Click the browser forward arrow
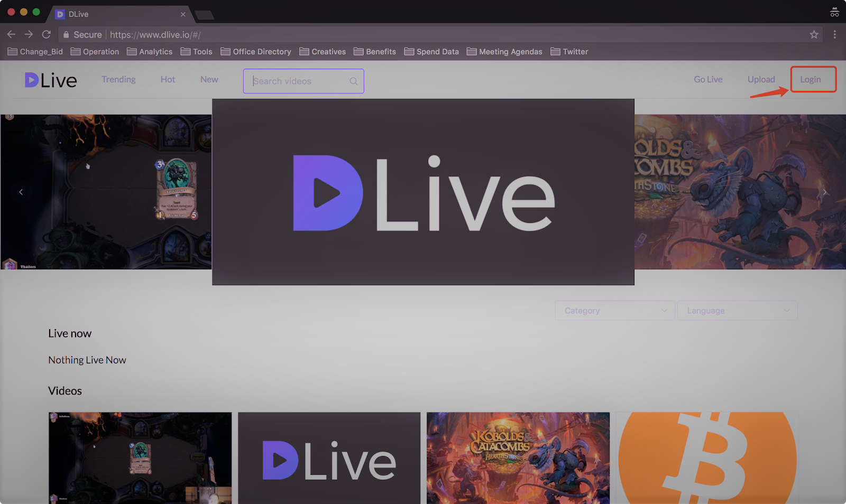 click(29, 34)
